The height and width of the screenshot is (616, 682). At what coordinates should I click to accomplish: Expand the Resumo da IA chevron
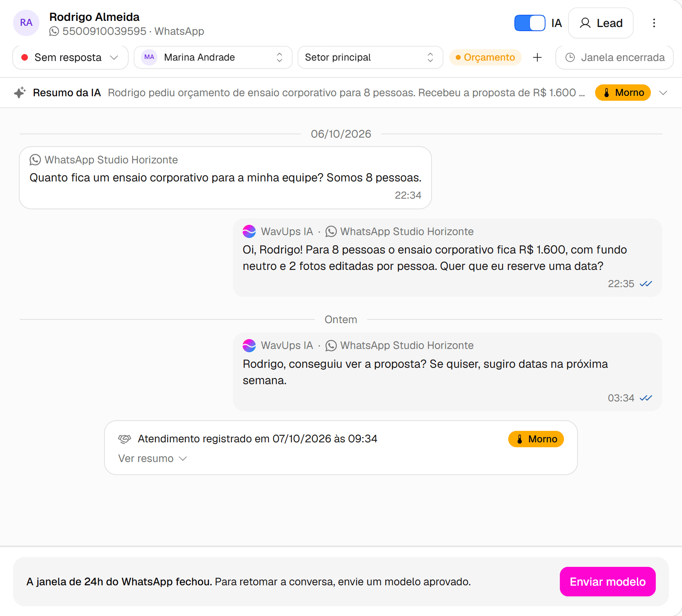(x=663, y=93)
